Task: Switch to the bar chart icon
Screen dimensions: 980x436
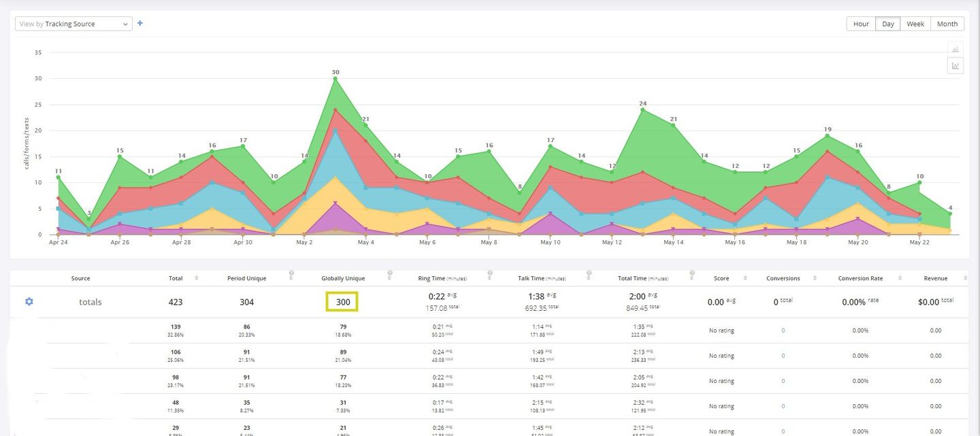Action: (955, 49)
